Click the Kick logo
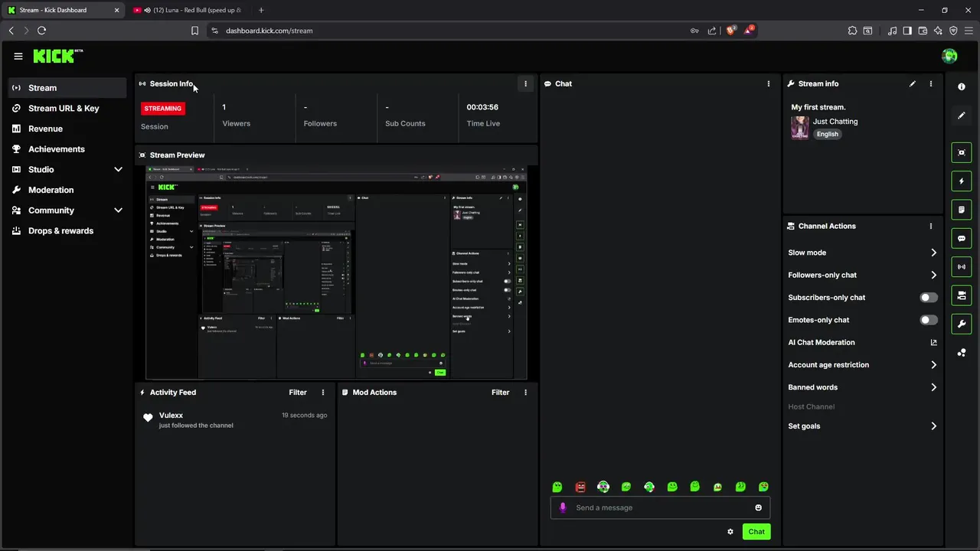 (x=57, y=56)
